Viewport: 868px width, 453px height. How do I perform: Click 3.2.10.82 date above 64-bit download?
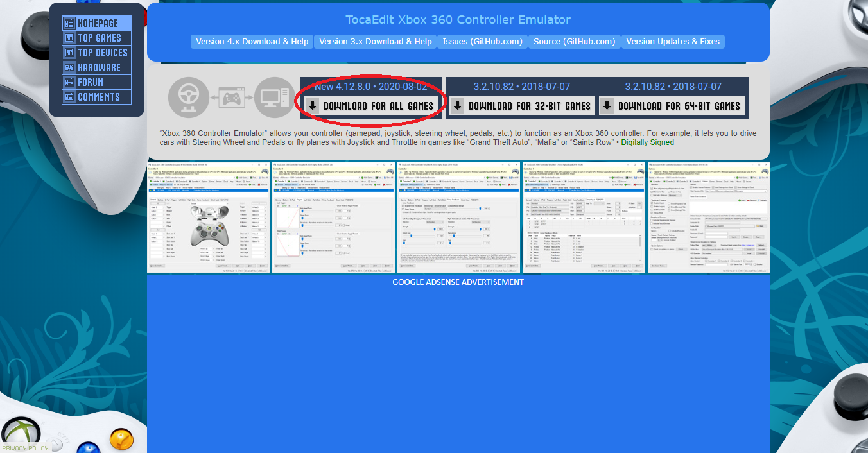[x=673, y=87]
